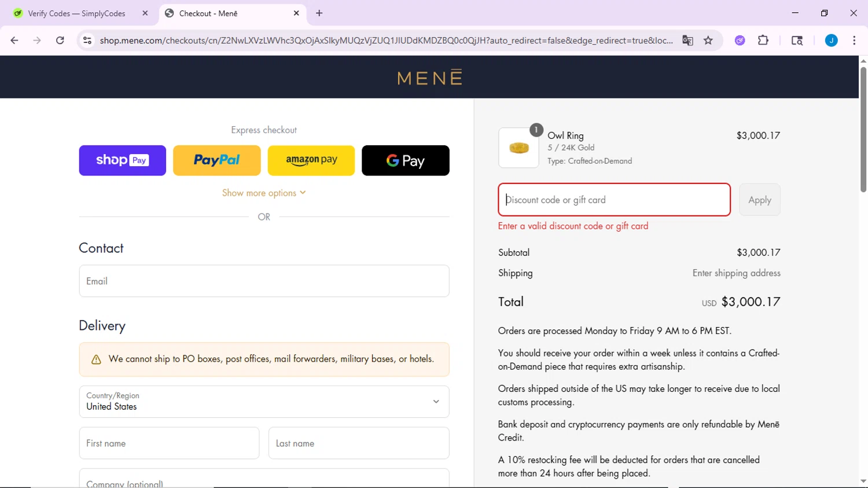Open the purple extension icon in toolbar

point(740,41)
